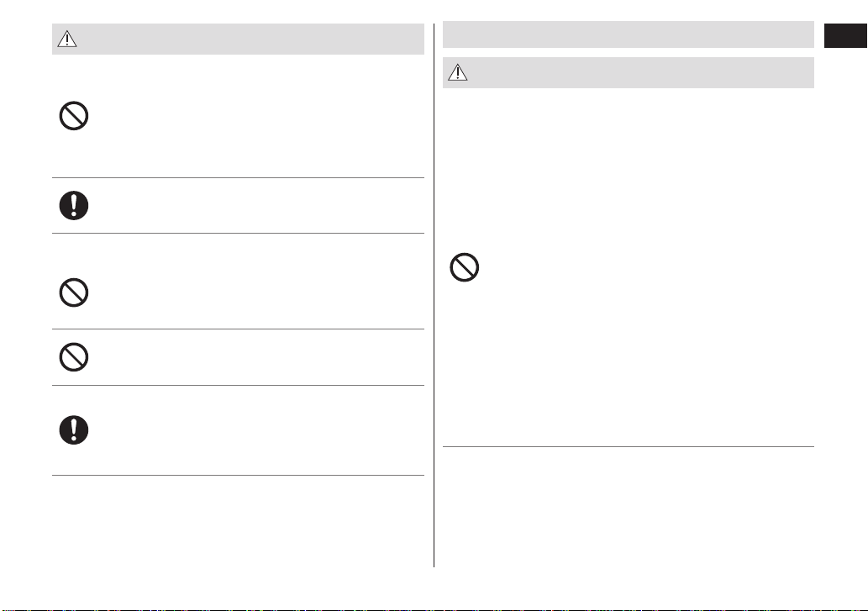The image size is (868, 611).
Task: Click the upper exclamation mandatory circle on left
Action: pyautogui.click(x=74, y=205)
